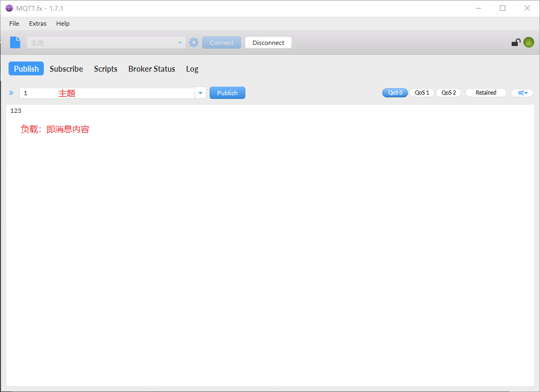Viewport: 540px width, 392px height.
Task: Select QoS 0 level
Action: click(x=395, y=93)
